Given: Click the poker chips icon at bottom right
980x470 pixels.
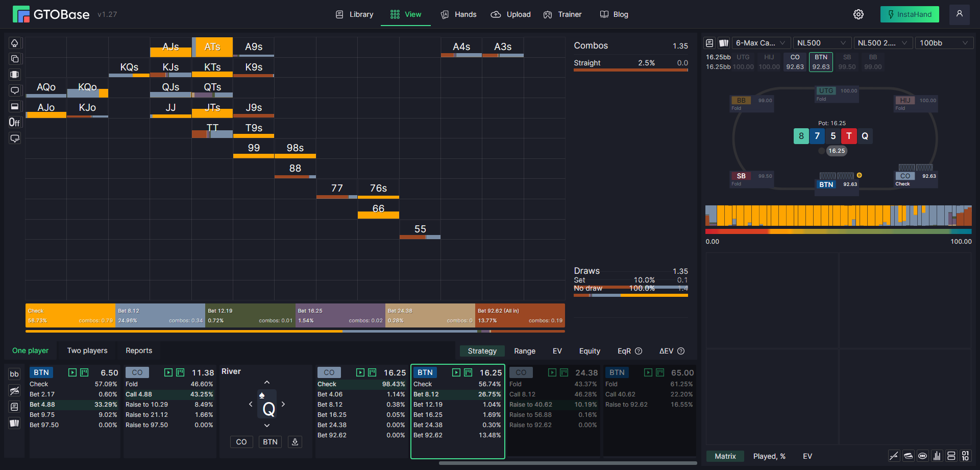Looking at the screenshot, I should click(909, 456).
